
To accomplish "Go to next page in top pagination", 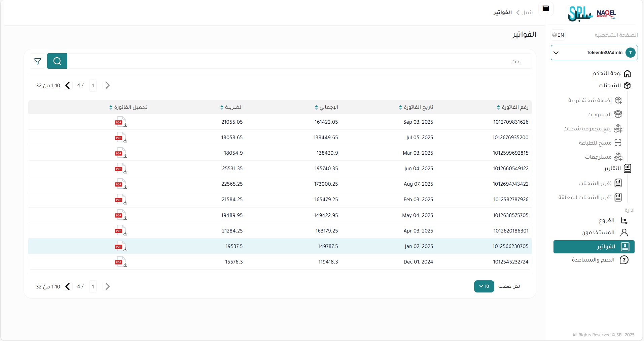I will tap(68, 85).
